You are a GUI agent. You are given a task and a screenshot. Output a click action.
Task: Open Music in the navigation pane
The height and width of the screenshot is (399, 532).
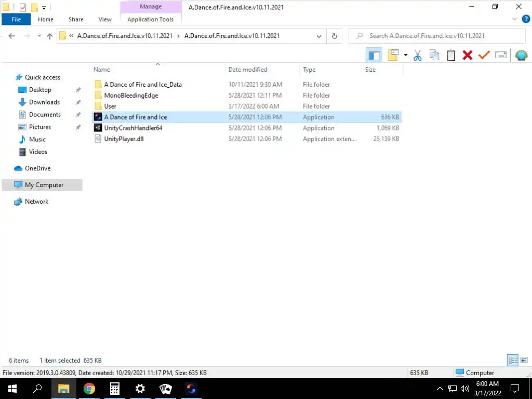[37, 139]
